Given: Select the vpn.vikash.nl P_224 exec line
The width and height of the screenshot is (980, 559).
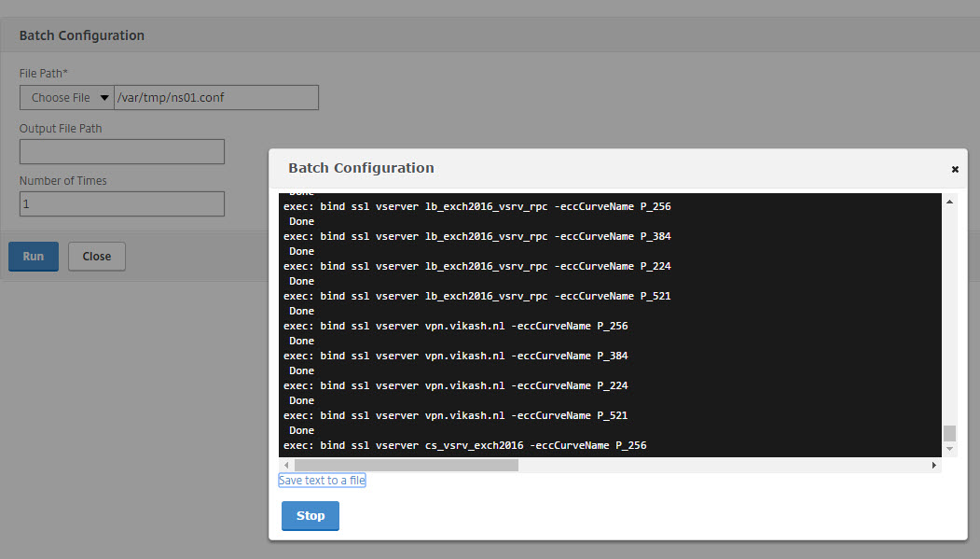Looking at the screenshot, I should [x=456, y=385].
